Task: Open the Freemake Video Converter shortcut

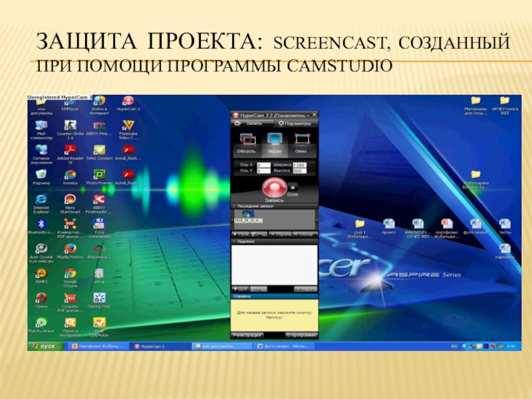Action: tap(128, 130)
